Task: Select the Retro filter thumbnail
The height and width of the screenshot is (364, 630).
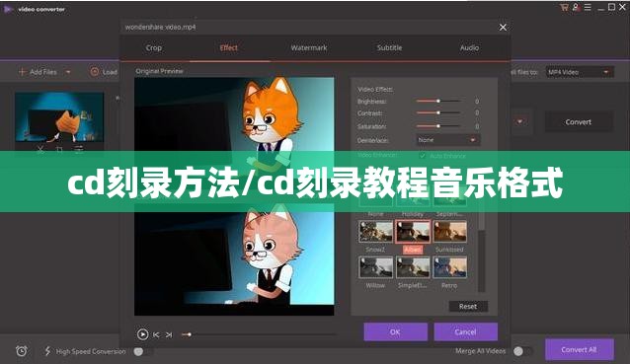Action: click(449, 267)
